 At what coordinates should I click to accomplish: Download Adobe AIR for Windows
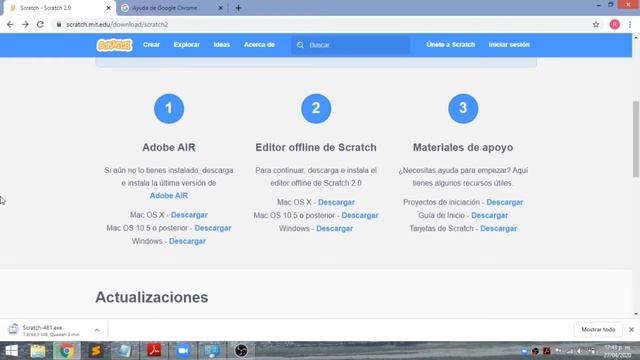(187, 241)
